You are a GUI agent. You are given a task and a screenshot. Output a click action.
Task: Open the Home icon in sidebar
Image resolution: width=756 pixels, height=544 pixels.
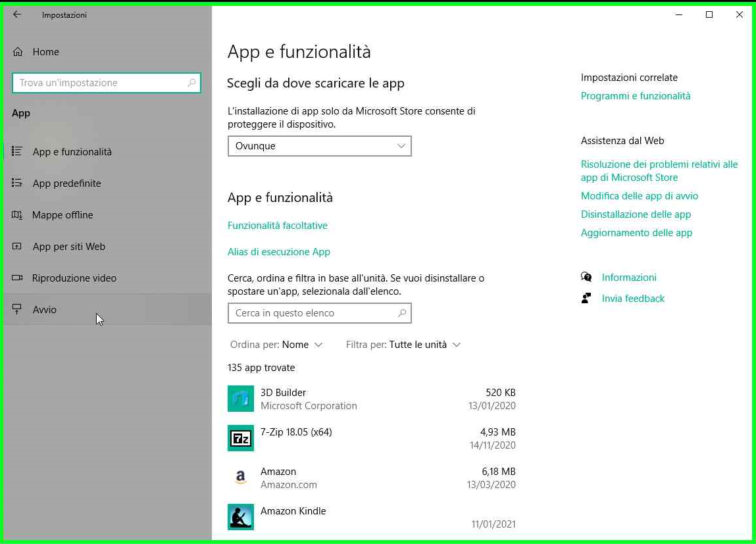[18, 51]
